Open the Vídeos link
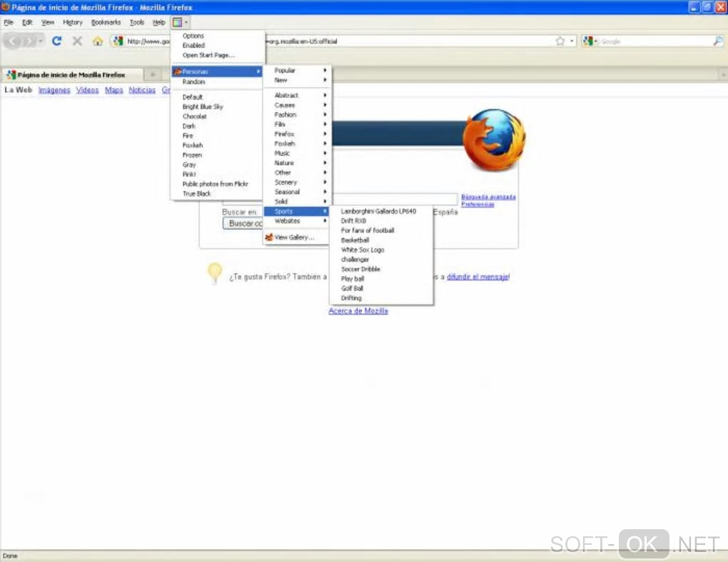Image resolution: width=728 pixels, height=562 pixels. coord(87,90)
